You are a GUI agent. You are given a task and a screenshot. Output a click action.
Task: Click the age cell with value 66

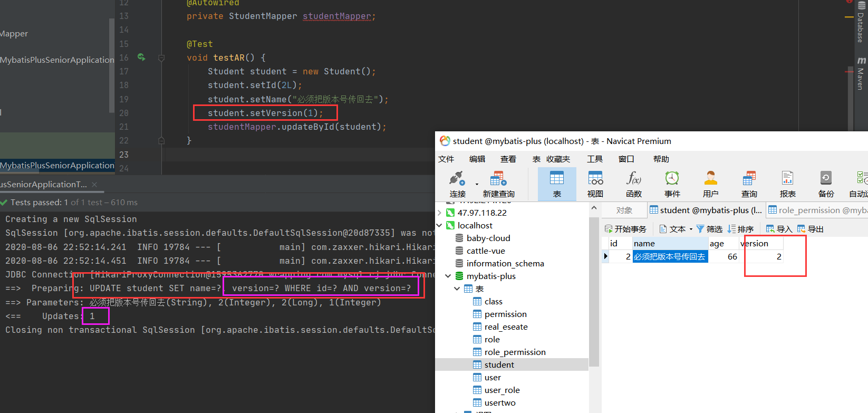point(724,257)
